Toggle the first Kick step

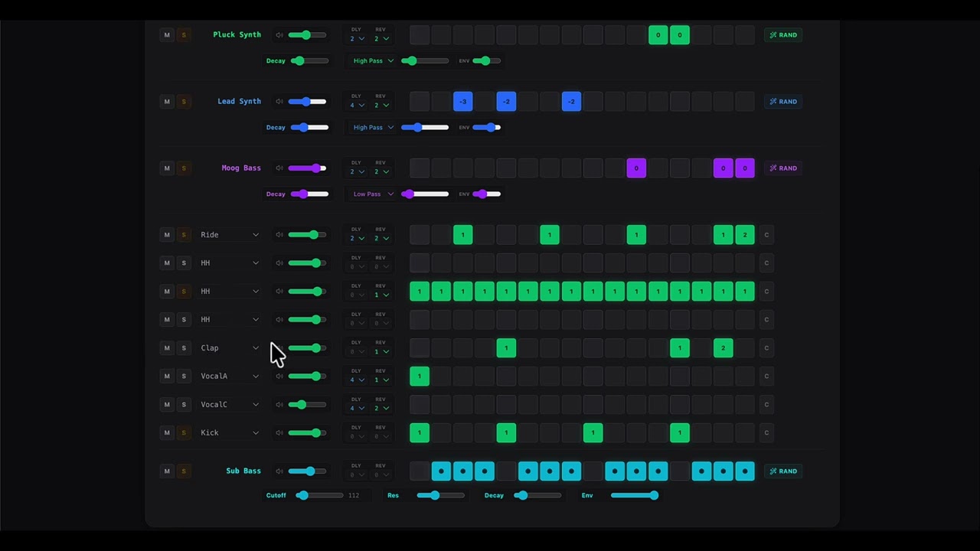(420, 433)
